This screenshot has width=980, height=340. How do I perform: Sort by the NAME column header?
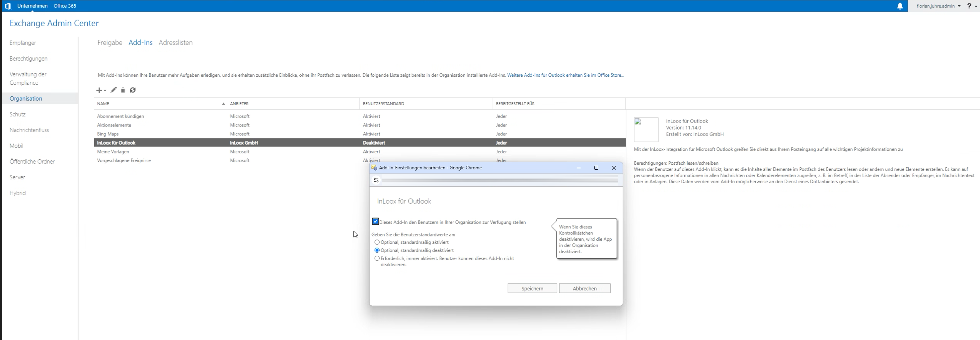coord(160,104)
